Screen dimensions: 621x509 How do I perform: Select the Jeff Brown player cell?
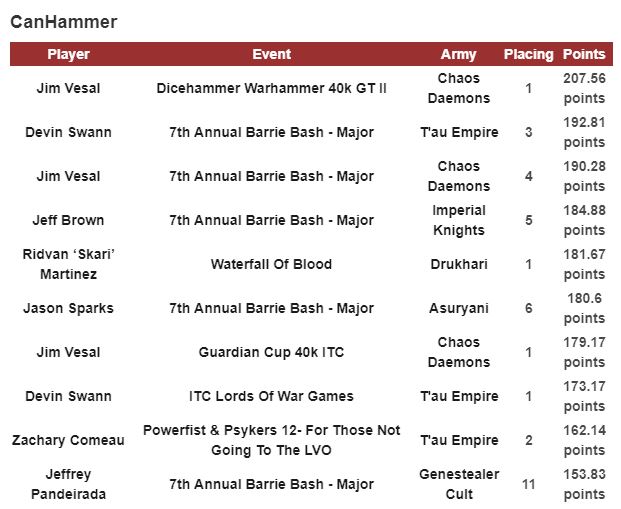(x=68, y=220)
